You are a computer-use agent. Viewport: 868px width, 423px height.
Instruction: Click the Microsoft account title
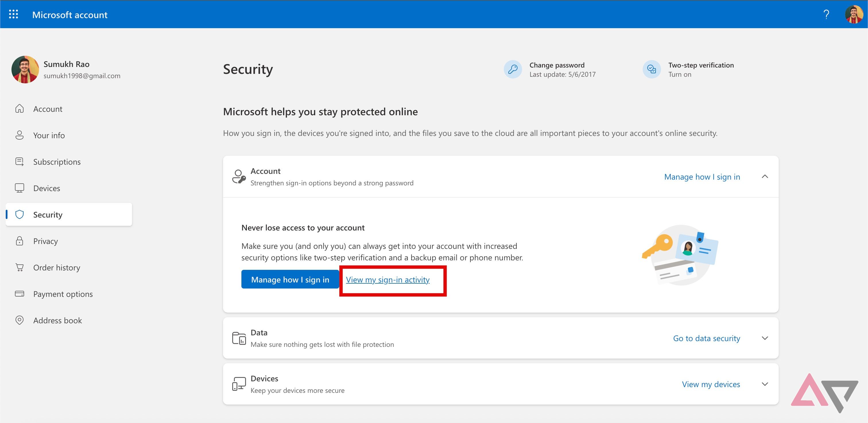[x=70, y=14]
